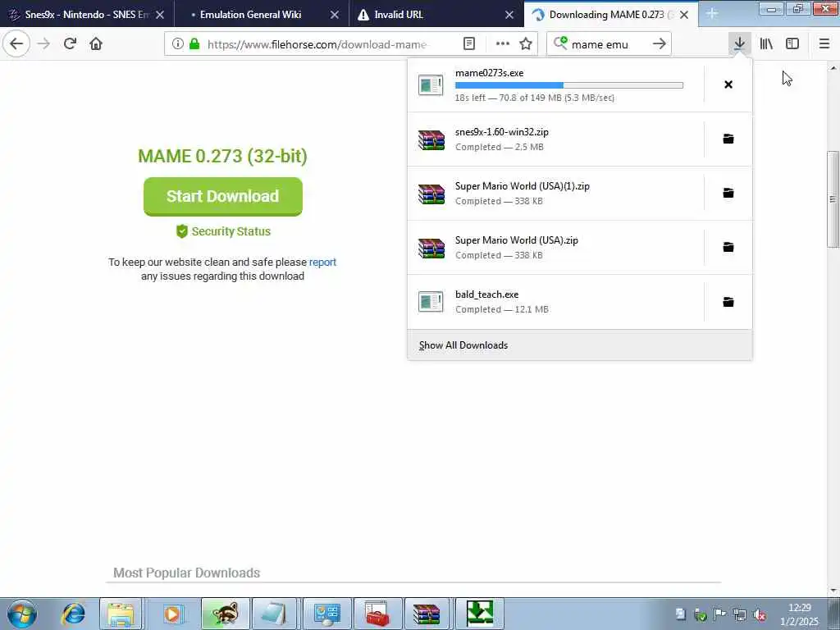Click the bald_teach.exe file icon
Screen dimensions: 840x630
(431, 302)
